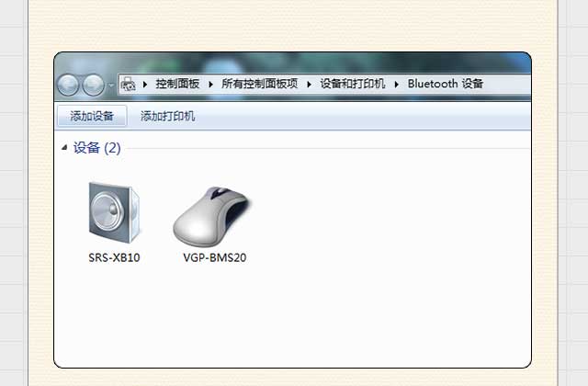Navigate to 控制面板 in the breadcrumb
The height and width of the screenshot is (386, 588).
pyautogui.click(x=177, y=84)
